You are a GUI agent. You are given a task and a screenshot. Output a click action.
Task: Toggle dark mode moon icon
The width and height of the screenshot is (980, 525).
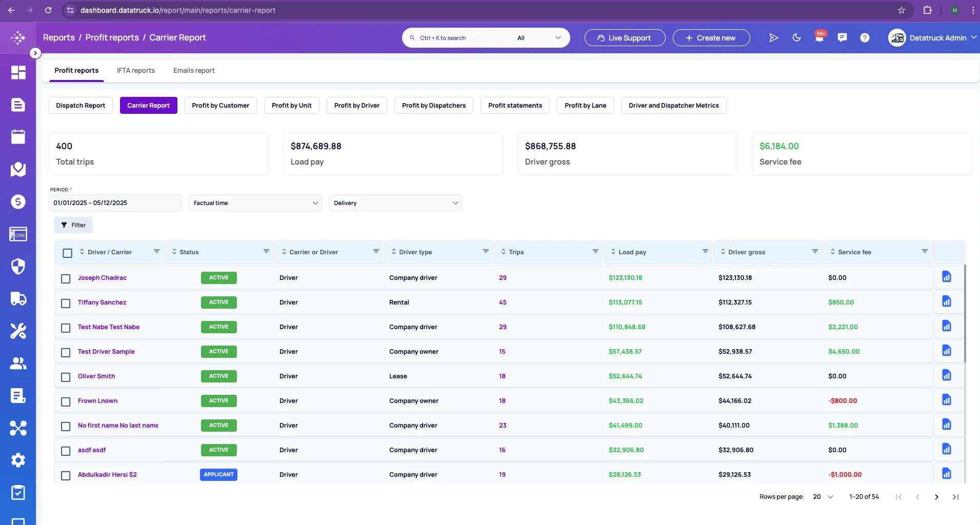[796, 37]
